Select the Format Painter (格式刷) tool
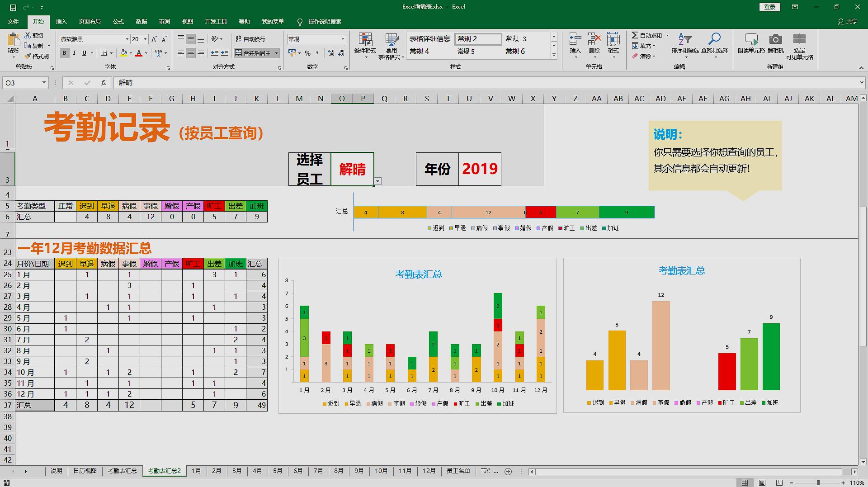The width and height of the screenshot is (868, 487). (x=37, y=56)
